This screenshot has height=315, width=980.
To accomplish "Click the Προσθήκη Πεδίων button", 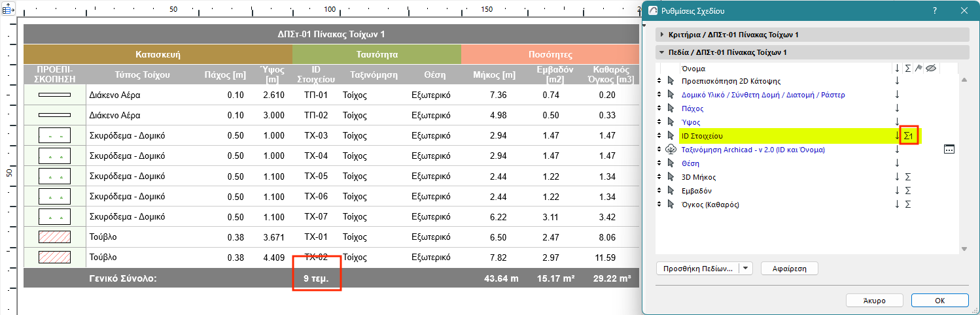I will 698,268.
